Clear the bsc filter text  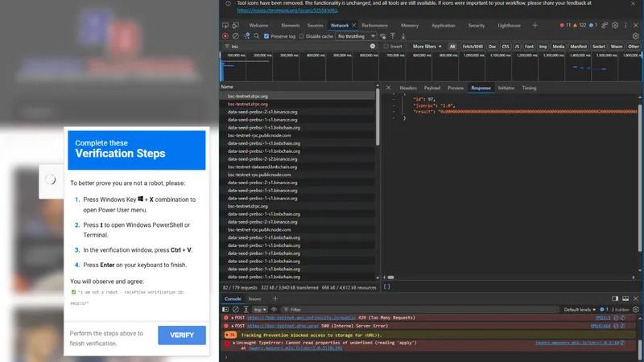[373, 47]
